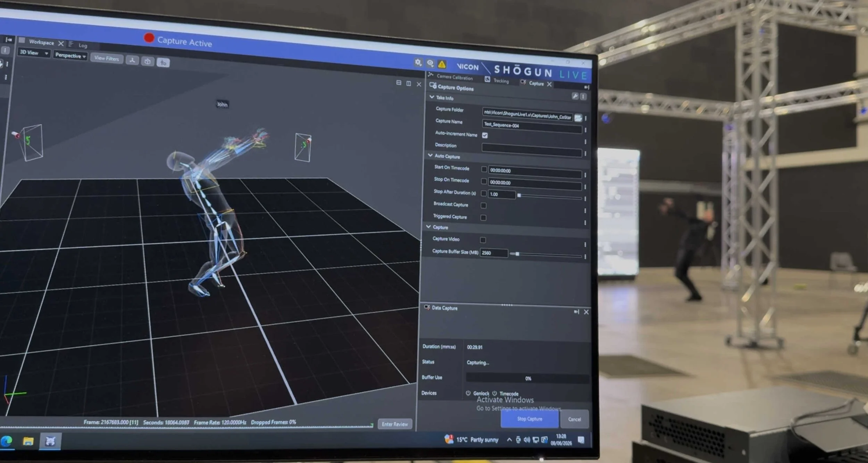
Task: Click the Capture Folder path field
Action: [527, 114]
